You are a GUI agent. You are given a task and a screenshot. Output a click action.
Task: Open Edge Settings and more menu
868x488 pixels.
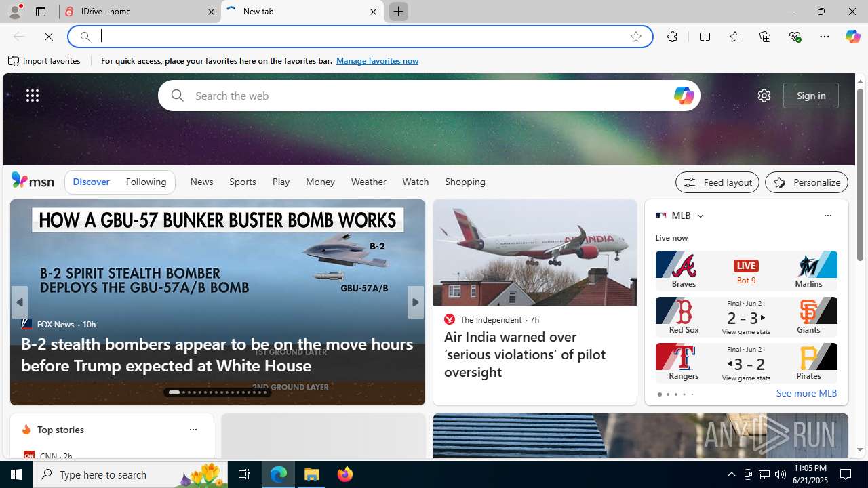coord(825,37)
